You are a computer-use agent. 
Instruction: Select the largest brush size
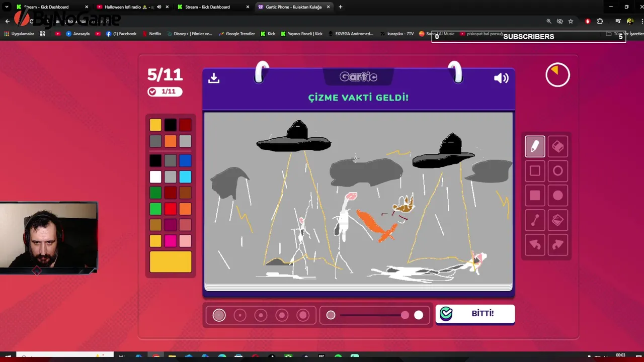pos(303,315)
